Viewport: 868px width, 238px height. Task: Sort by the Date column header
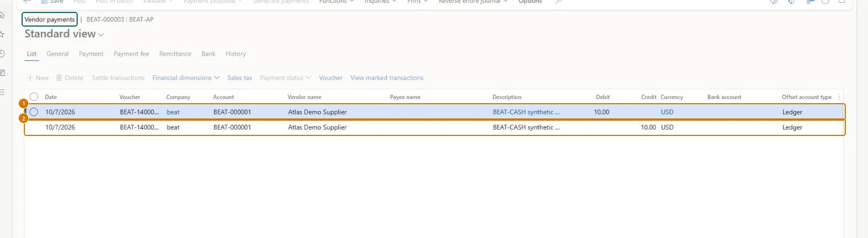[x=51, y=97]
